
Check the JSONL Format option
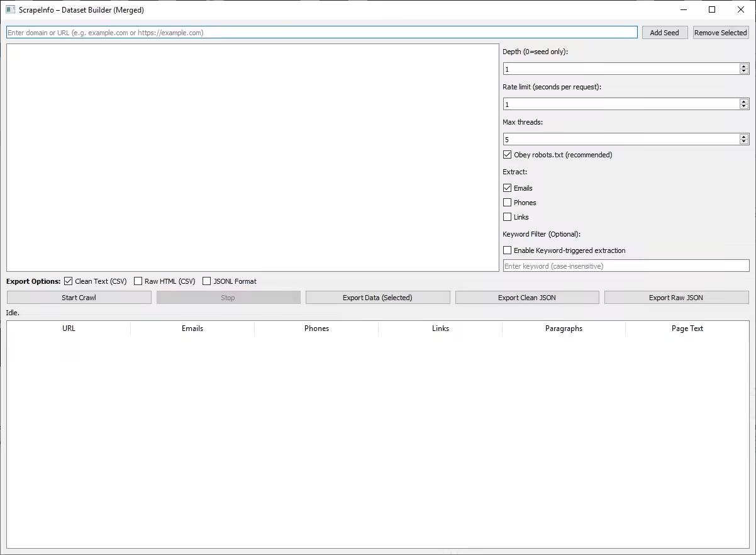click(207, 281)
